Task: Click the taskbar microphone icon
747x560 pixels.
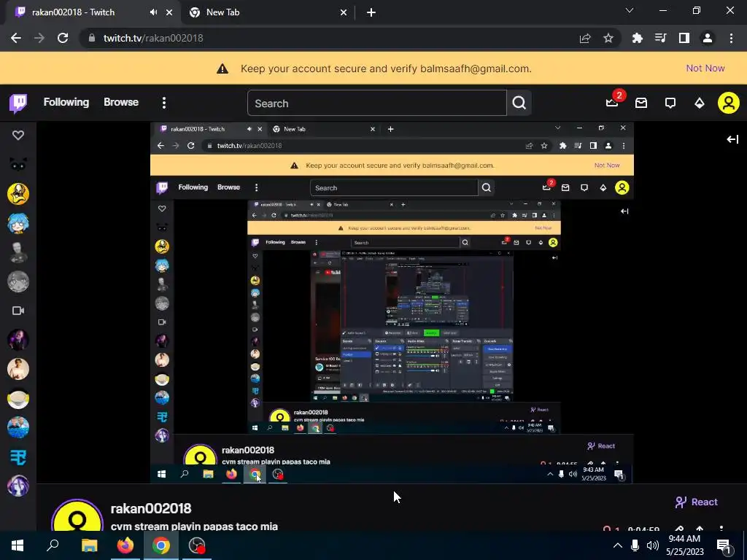Action: tap(635, 545)
